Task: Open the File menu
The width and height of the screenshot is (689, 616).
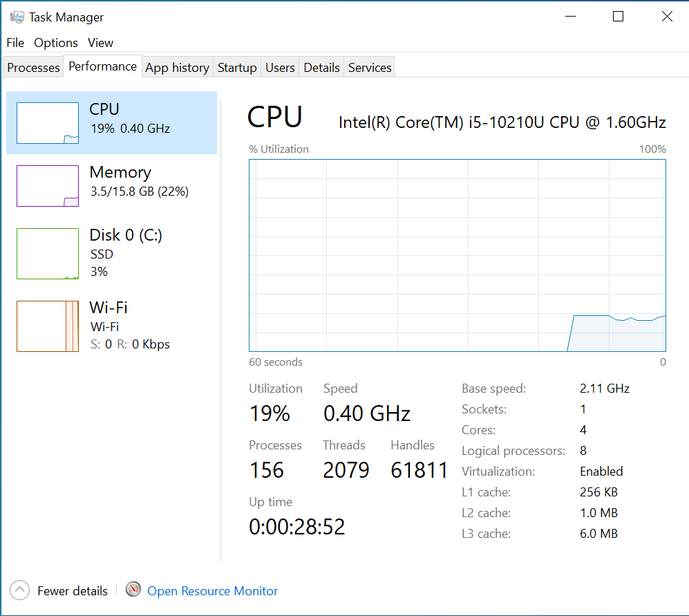Action: [x=15, y=43]
